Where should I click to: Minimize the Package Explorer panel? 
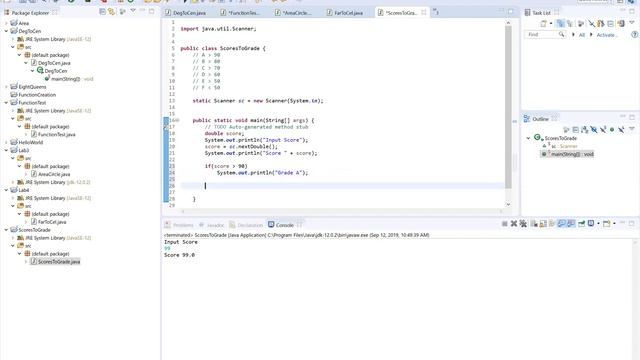(x=142, y=11)
